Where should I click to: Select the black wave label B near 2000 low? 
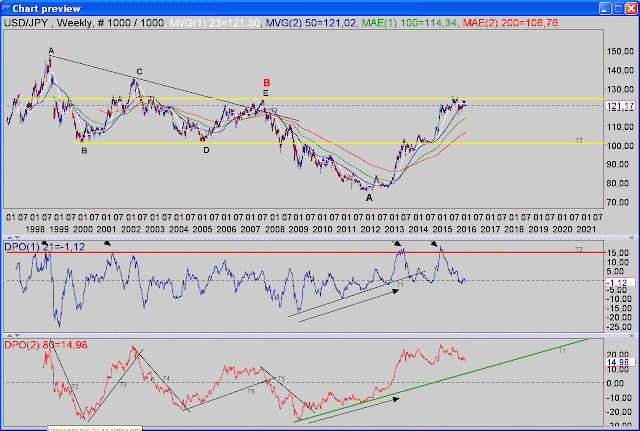pyautogui.click(x=84, y=151)
